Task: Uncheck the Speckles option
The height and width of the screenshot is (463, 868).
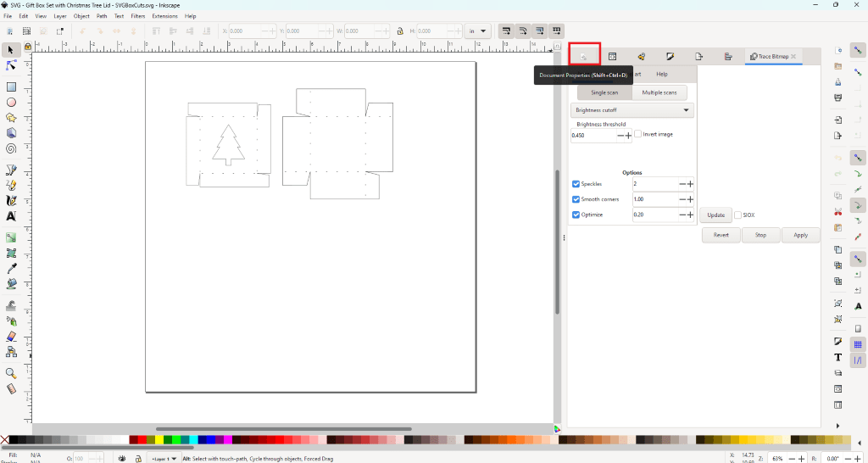Action: coord(576,184)
